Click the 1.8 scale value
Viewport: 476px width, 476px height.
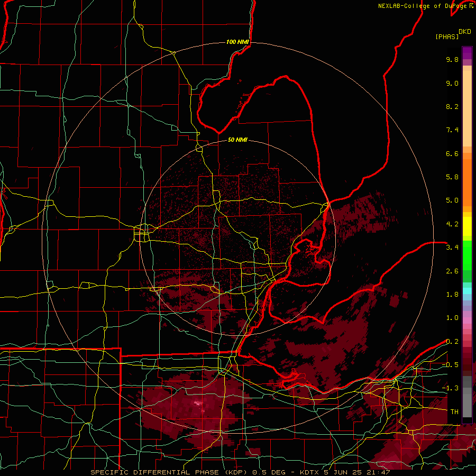(x=452, y=295)
